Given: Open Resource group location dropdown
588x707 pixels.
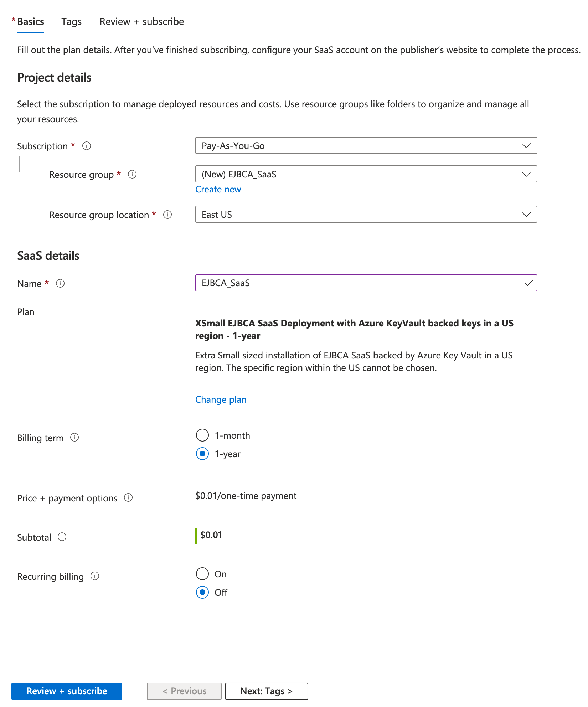Looking at the screenshot, I should coord(366,214).
